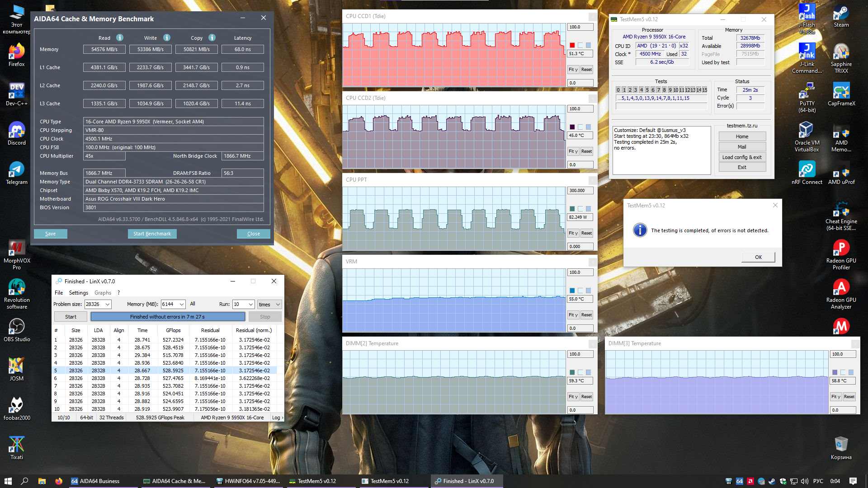
Task: Click the Copy info icon in AIDA64
Action: (212, 38)
